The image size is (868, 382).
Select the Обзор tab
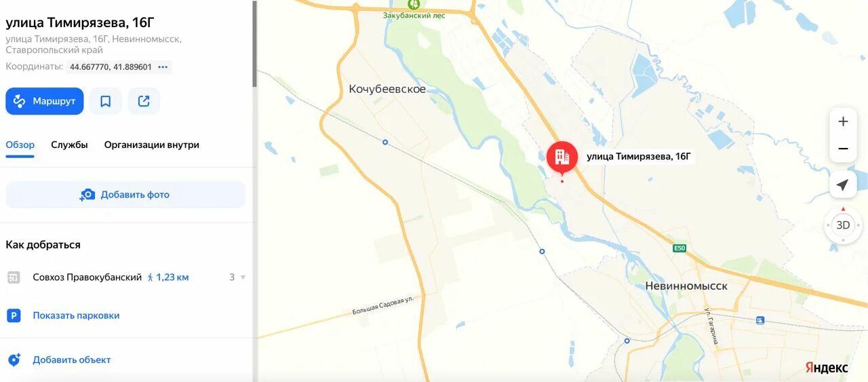point(20,145)
